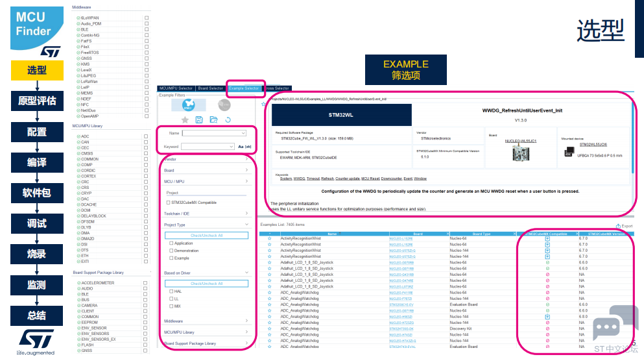Image resolution: width=644 pixels, height=359 pixels.
Task: Star the first ADC_AnalogWatchdog row
Action: tap(269, 293)
